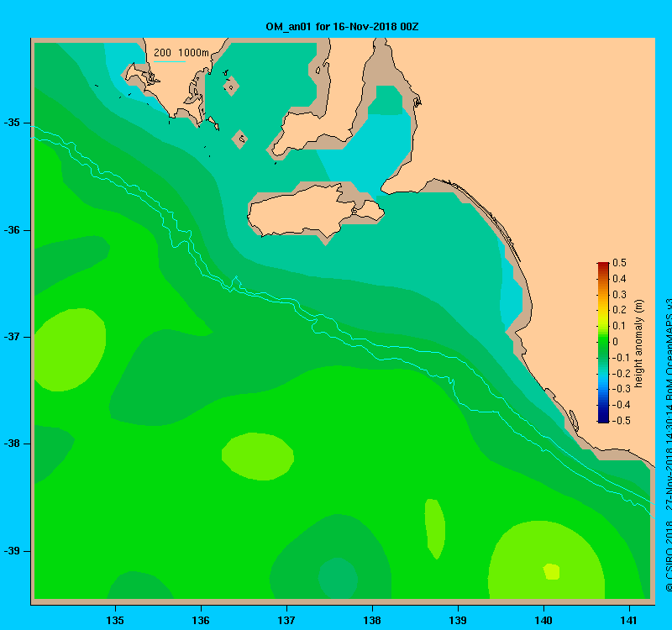Click the "0.3" color bar label

coord(619,295)
